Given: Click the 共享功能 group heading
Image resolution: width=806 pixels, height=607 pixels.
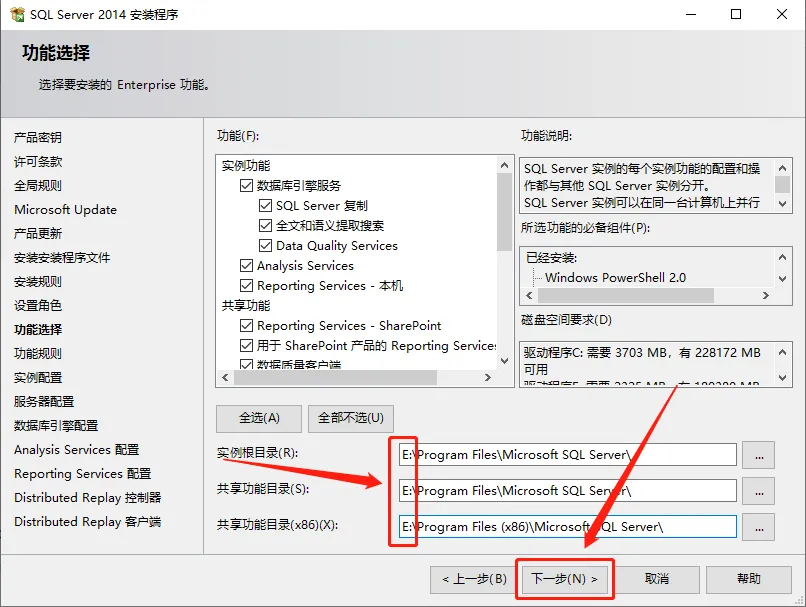Looking at the screenshot, I should point(246,305).
